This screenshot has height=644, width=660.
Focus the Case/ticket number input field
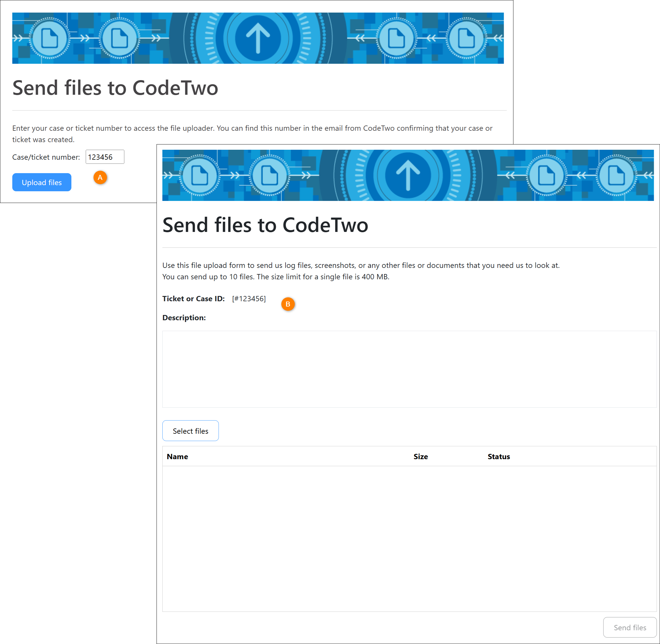coord(105,157)
